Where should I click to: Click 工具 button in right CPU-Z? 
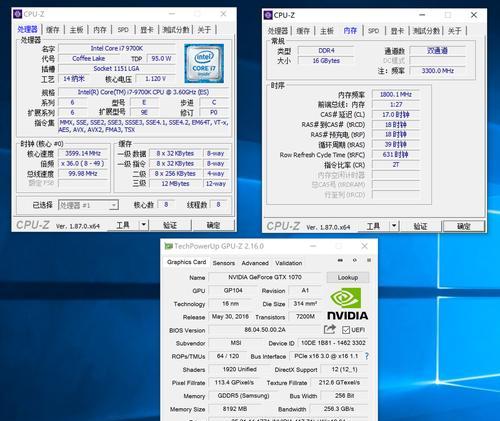[373, 226]
